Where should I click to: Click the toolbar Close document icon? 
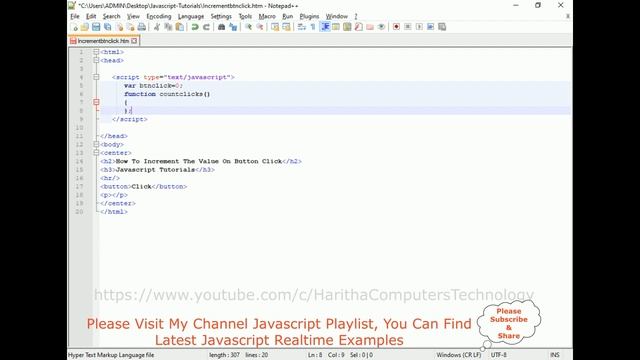119,27
